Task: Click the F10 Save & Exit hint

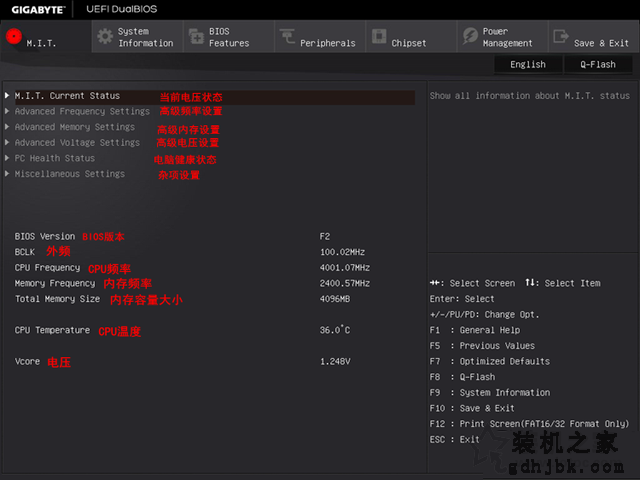Action: (x=472, y=408)
